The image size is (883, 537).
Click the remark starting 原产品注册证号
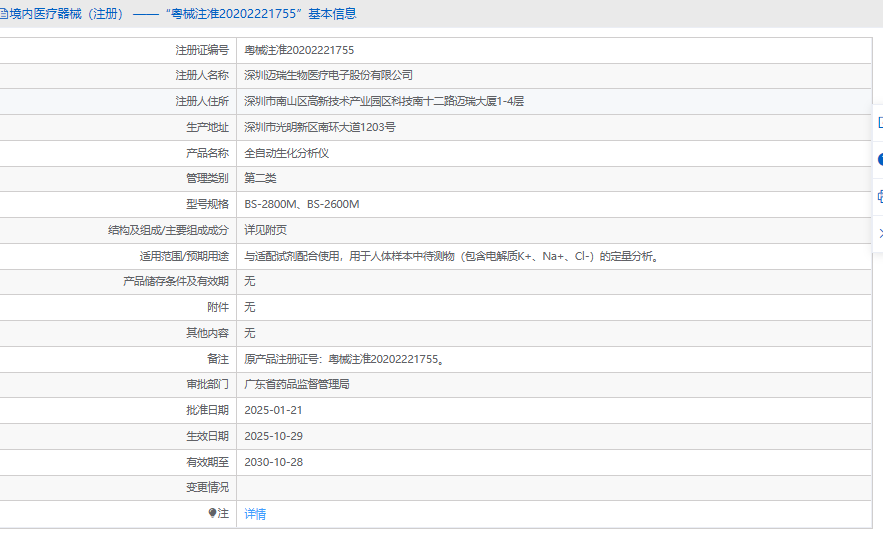tap(345, 359)
